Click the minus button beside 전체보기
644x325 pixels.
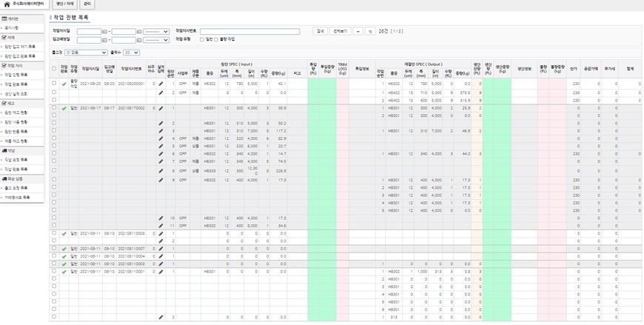click(358, 31)
